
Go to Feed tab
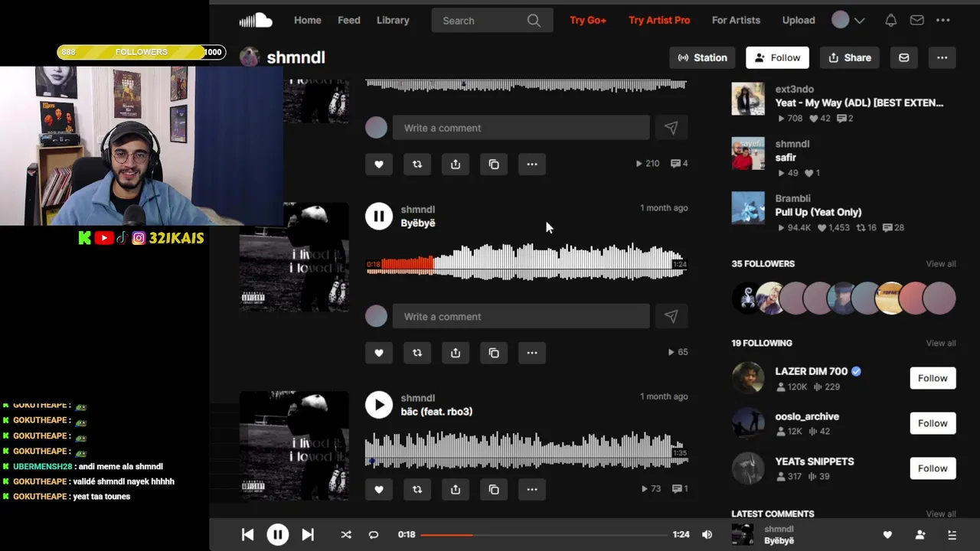[349, 21]
